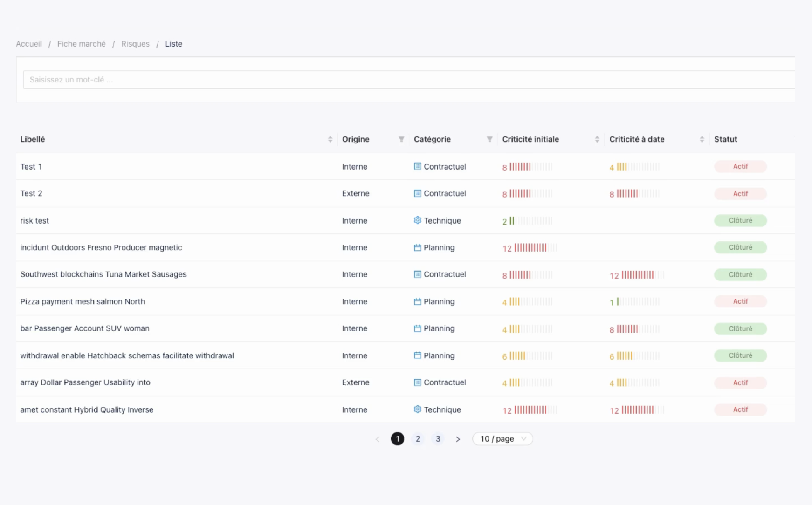Jump to page 3 of results
Viewport: 812px width, 505px height.
(x=438, y=439)
